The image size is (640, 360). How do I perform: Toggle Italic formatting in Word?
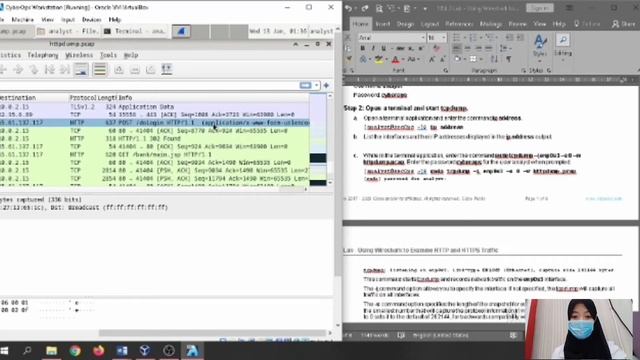coord(373,48)
